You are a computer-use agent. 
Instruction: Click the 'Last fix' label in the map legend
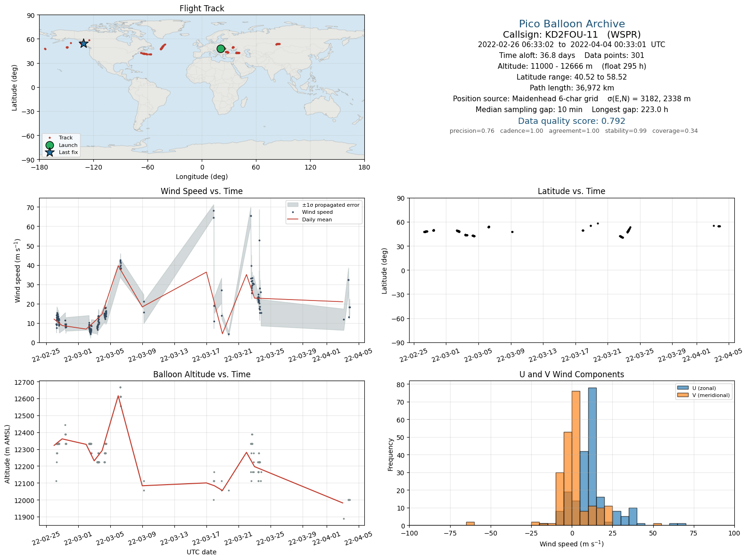[68, 152]
